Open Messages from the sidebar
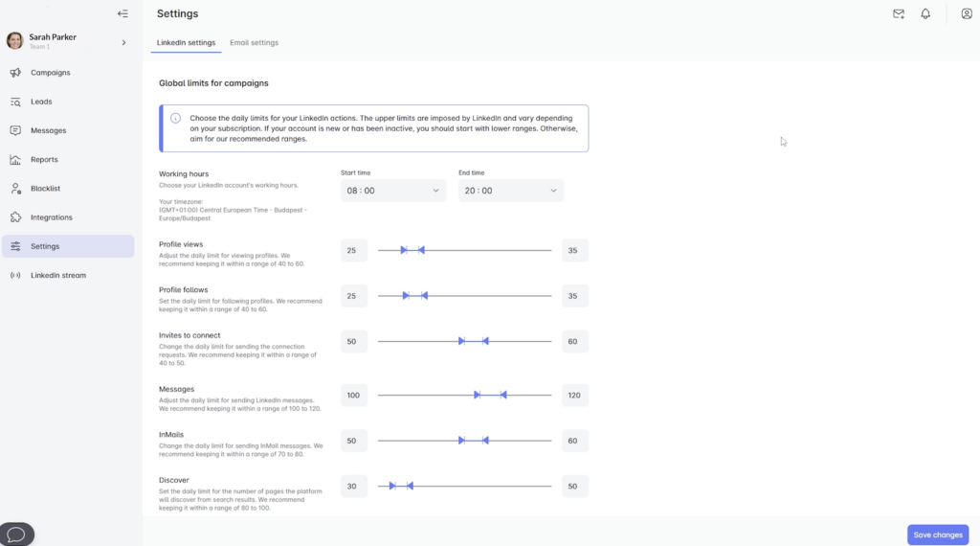The image size is (980, 546). [x=48, y=130]
